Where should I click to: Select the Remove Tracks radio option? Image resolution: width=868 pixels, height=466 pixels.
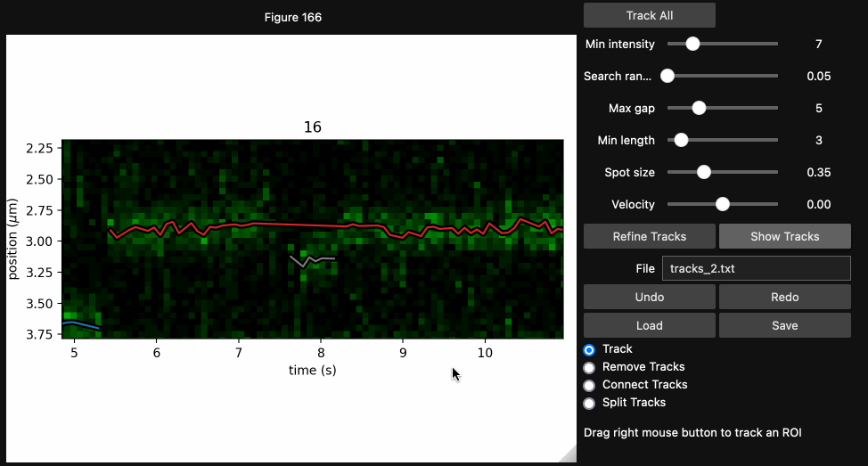589,367
